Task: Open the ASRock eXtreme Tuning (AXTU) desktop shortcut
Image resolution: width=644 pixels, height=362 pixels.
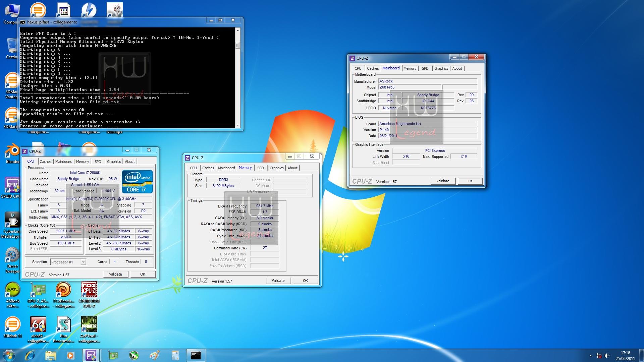Action: 13,295
